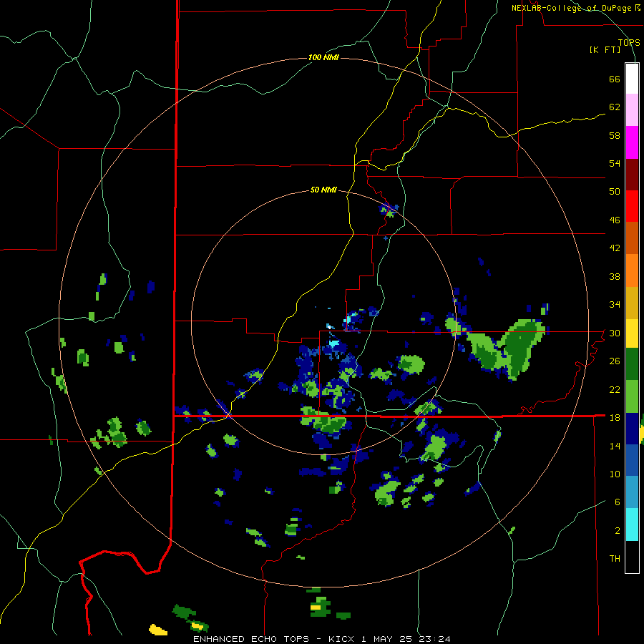Click the TH threshold label on the legend

(x=615, y=559)
